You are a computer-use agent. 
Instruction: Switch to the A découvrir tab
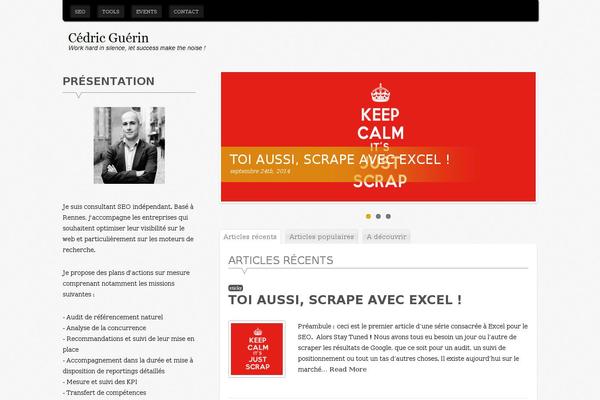click(x=386, y=237)
